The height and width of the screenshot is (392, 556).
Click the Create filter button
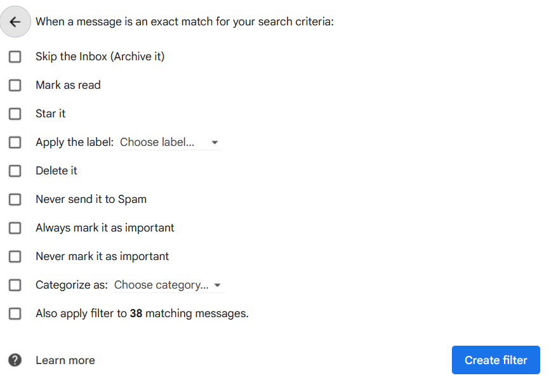coord(496,360)
